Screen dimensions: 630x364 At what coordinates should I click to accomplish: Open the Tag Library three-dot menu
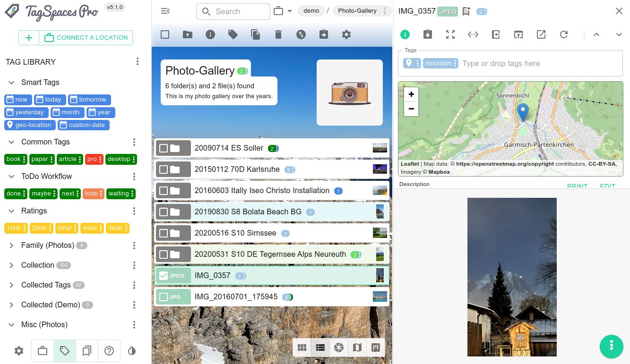138,62
